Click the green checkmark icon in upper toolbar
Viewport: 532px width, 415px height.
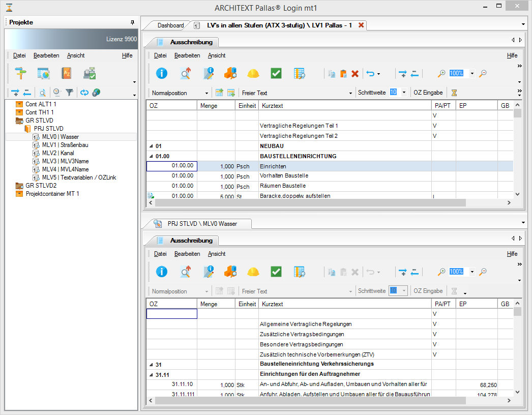[276, 73]
